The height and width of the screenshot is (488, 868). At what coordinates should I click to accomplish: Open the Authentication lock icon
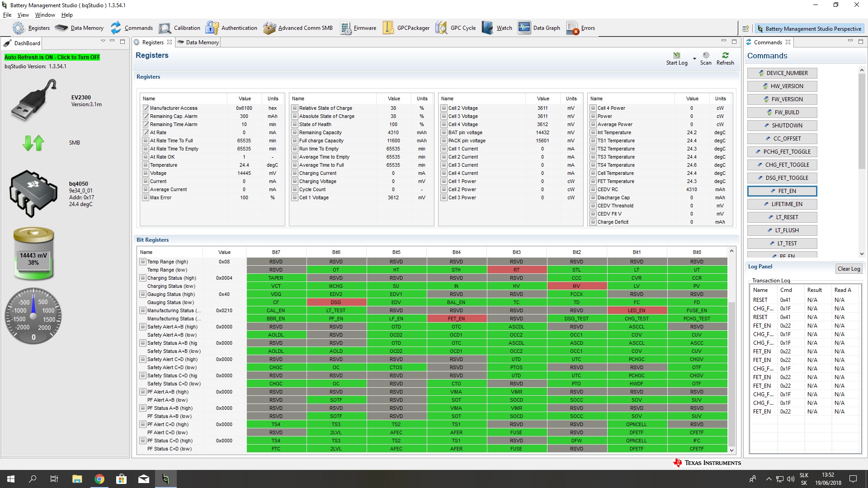212,28
